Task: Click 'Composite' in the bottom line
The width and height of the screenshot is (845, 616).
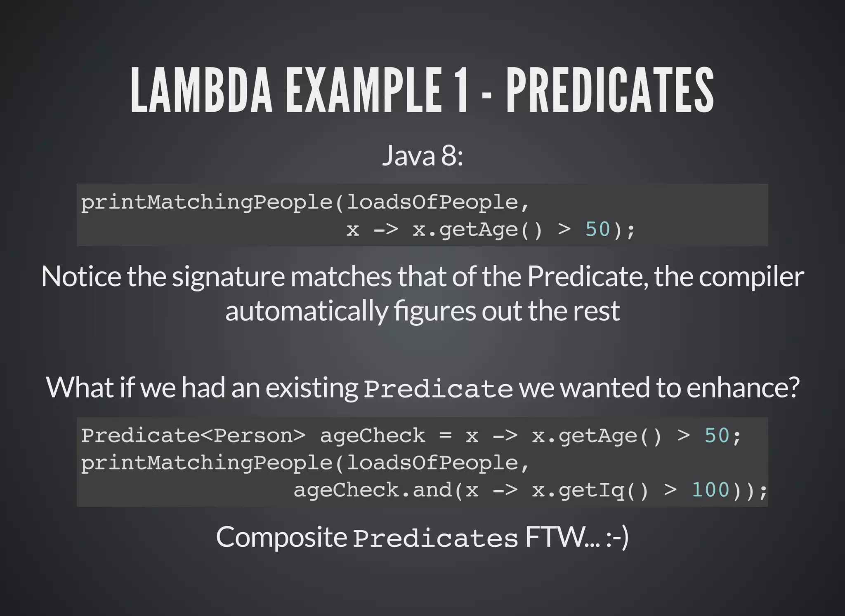Action: pyautogui.click(x=282, y=538)
